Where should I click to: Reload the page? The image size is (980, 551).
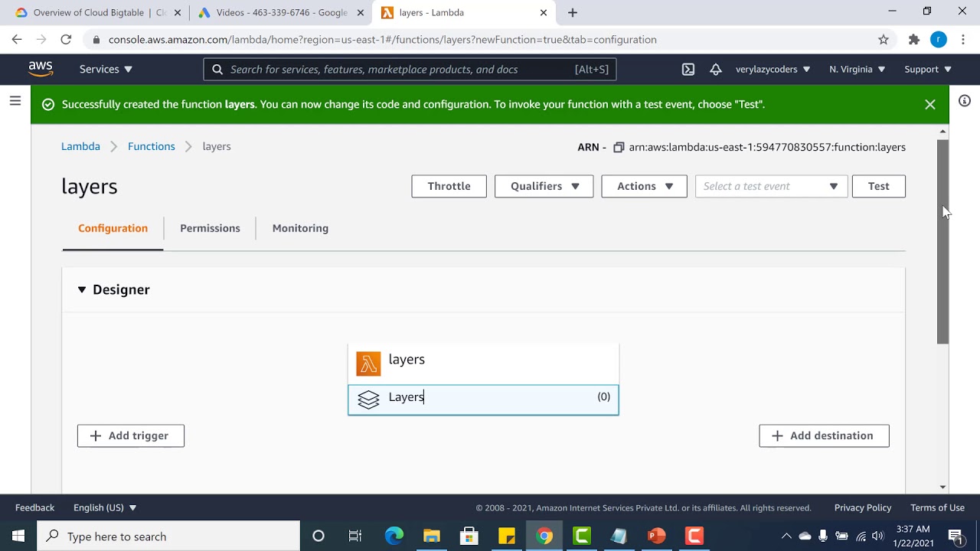(66, 40)
